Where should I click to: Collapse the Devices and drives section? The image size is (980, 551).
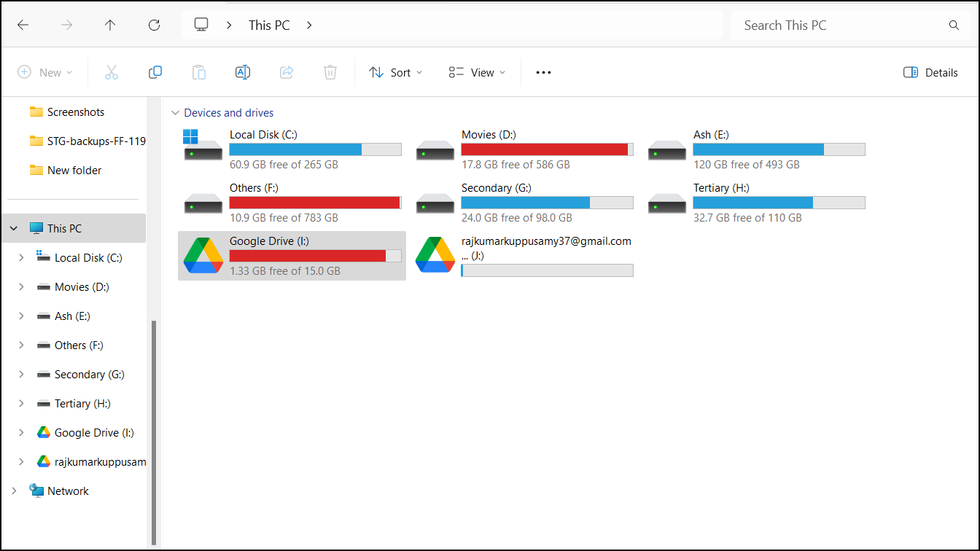(175, 112)
